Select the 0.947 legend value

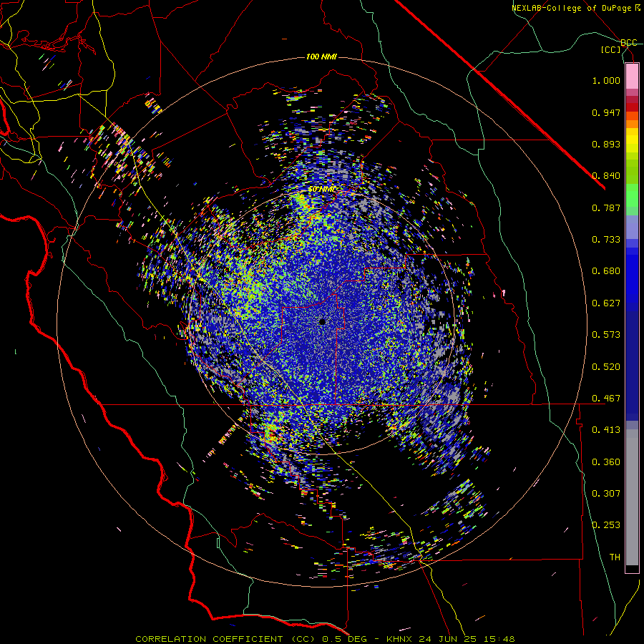(x=606, y=112)
